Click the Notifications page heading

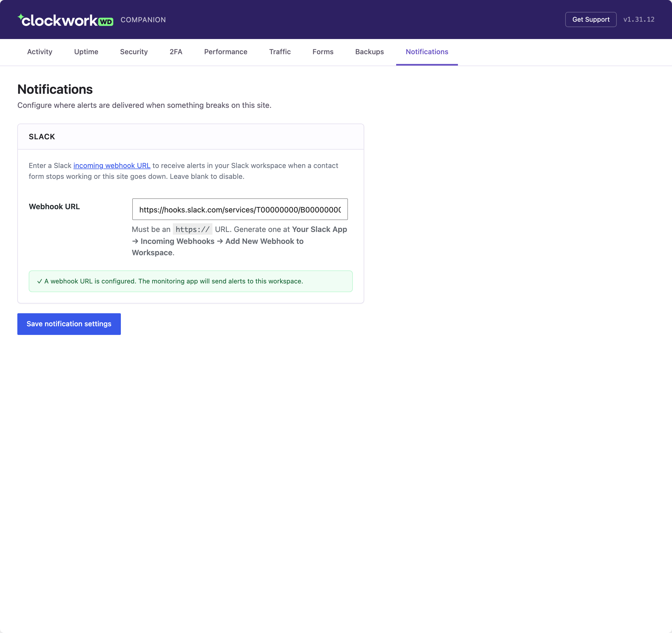[x=55, y=89]
